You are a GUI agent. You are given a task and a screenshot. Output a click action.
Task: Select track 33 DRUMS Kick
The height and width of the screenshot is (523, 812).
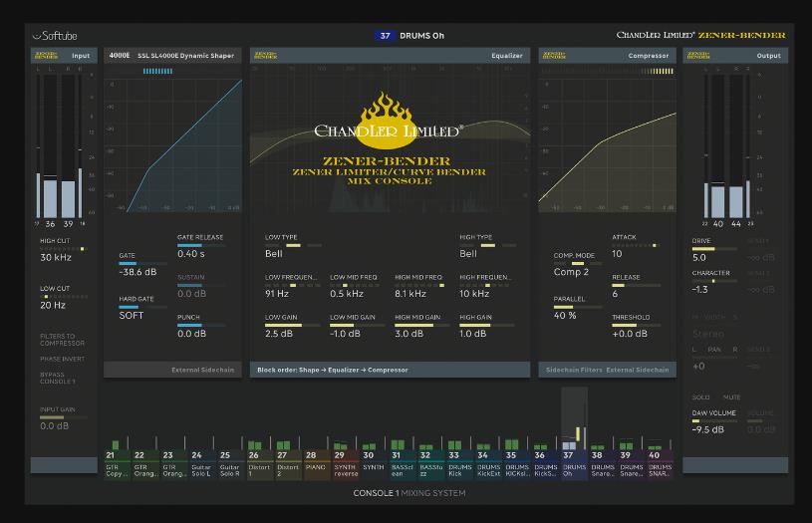(x=459, y=463)
